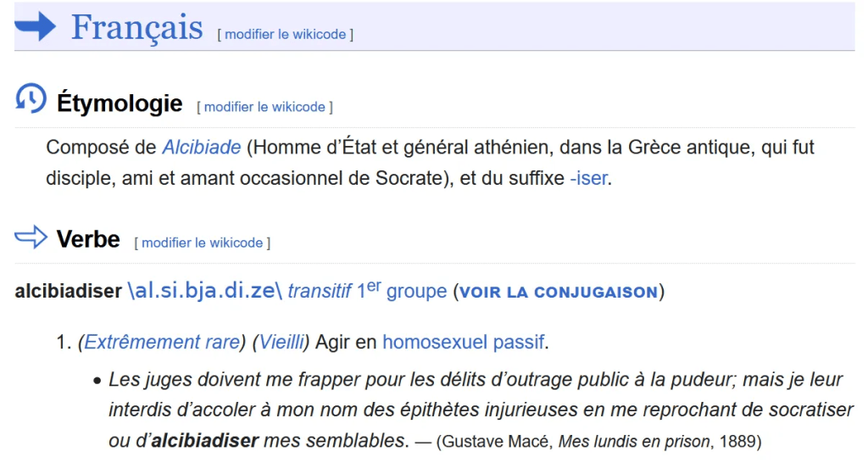868x463 pixels.
Task: Edit wikicode for the Verbe section
Action: [x=202, y=243]
